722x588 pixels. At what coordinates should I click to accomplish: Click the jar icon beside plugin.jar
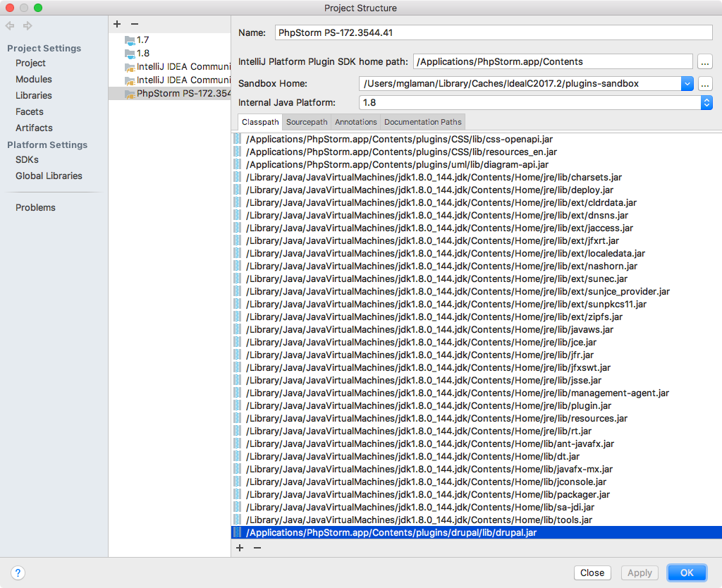click(237, 405)
